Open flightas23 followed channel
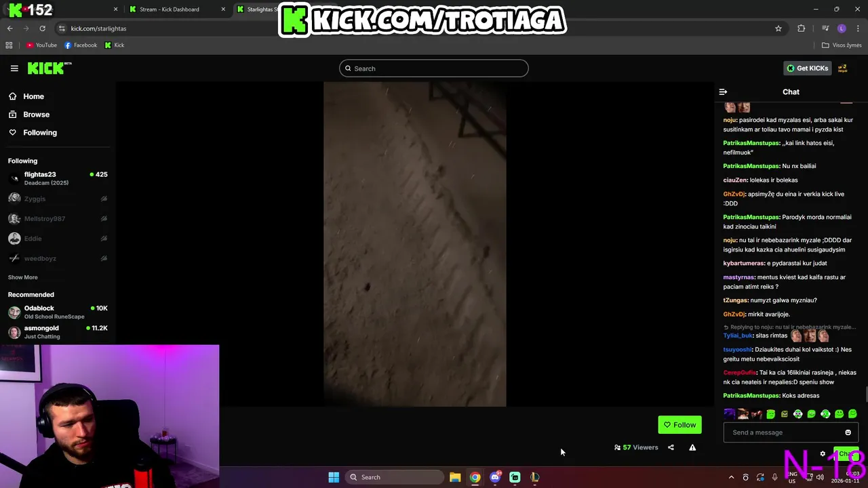 [58, 178]
